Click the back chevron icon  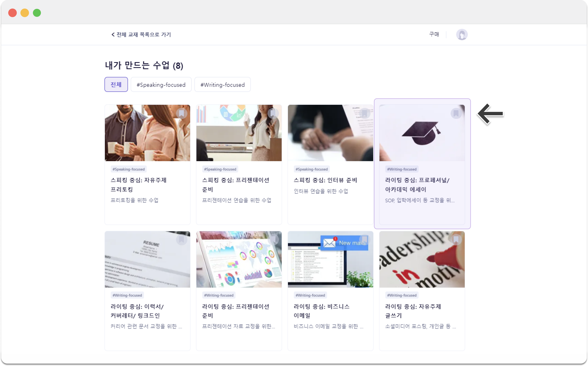coord(113,35)
